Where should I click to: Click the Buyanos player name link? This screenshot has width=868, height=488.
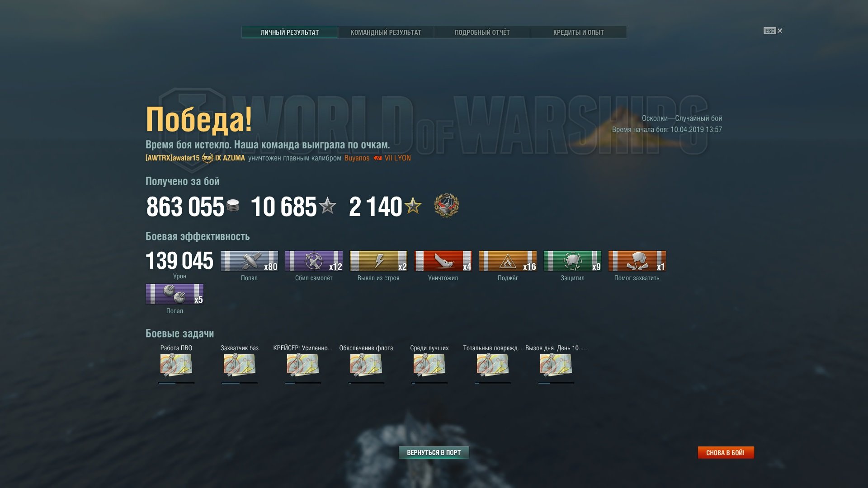(x=357, y=158)
